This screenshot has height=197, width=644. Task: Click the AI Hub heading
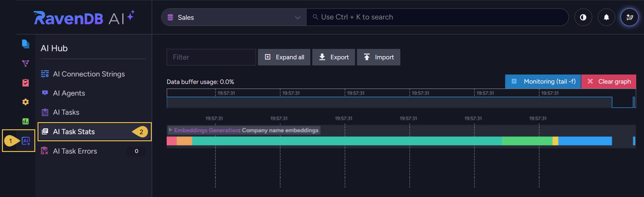click(x=54, y=48)
